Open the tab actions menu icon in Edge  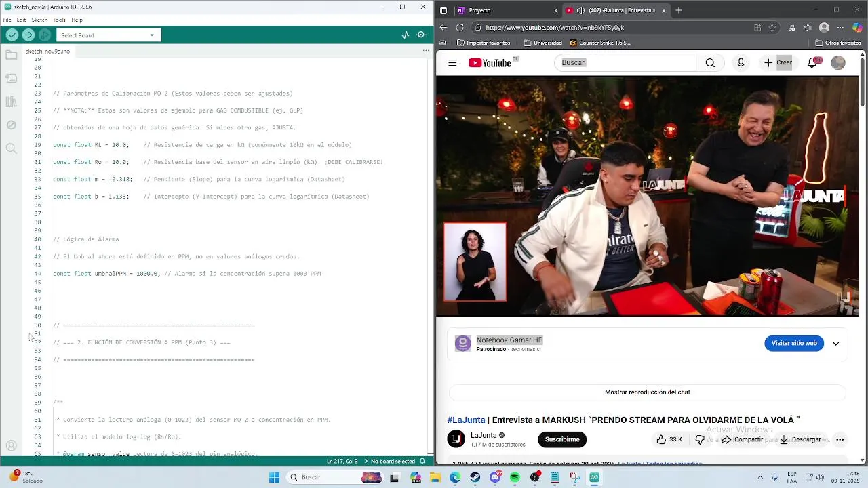[x=443, y=10]
